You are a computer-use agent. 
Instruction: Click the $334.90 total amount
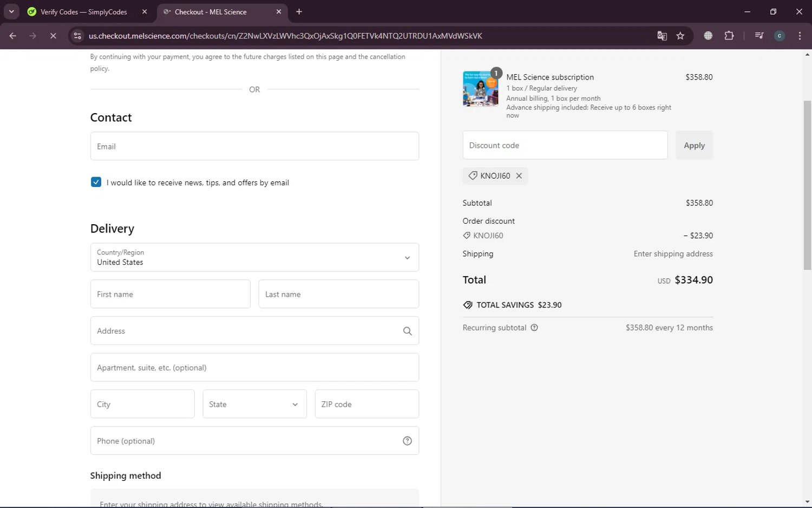693,280
